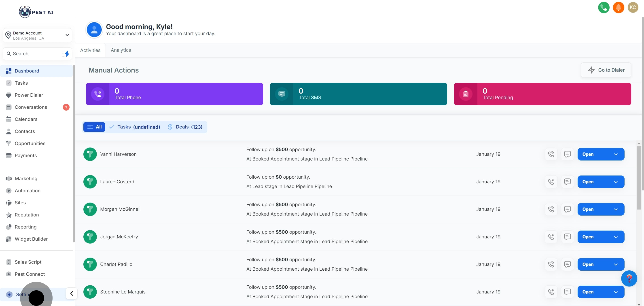Screen dimensions: 644x306
Task: Click the green phone call icon
Action: point(604,7)
